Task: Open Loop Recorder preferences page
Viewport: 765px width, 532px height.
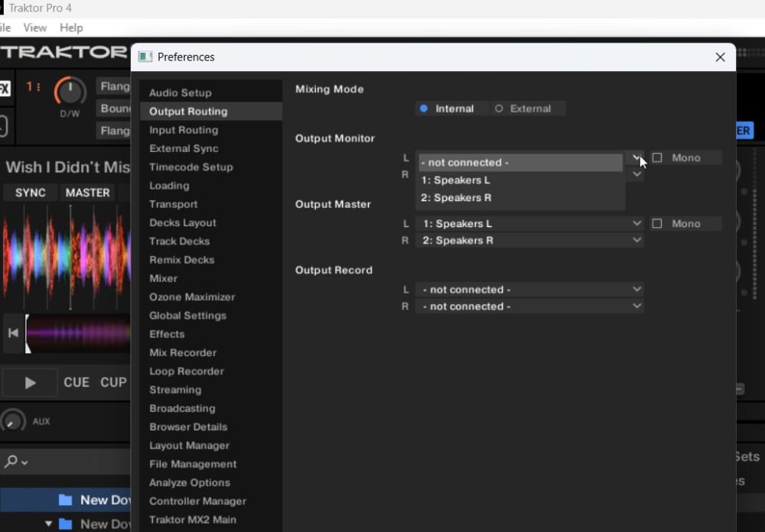Action: tap(211, 371)
